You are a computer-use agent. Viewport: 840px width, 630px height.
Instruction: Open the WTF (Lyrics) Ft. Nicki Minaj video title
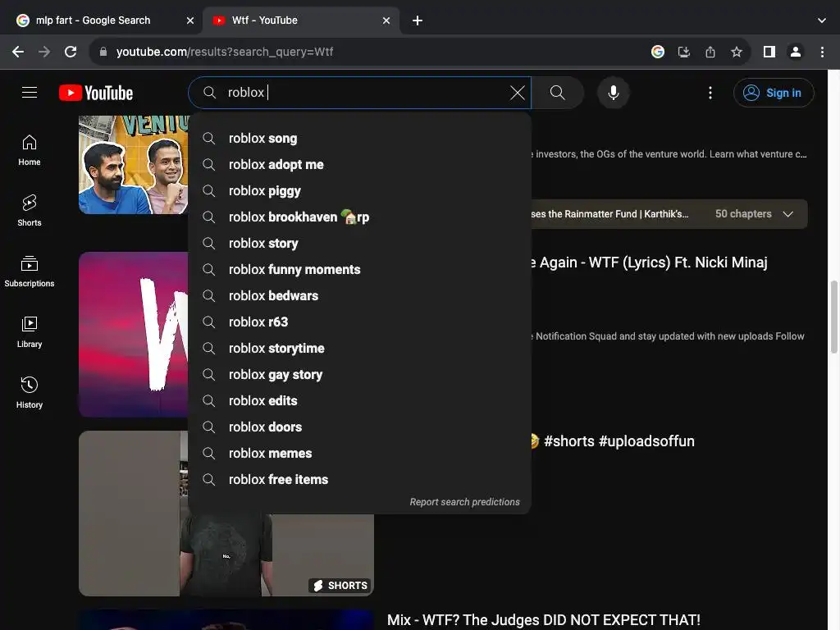(649, 262)
